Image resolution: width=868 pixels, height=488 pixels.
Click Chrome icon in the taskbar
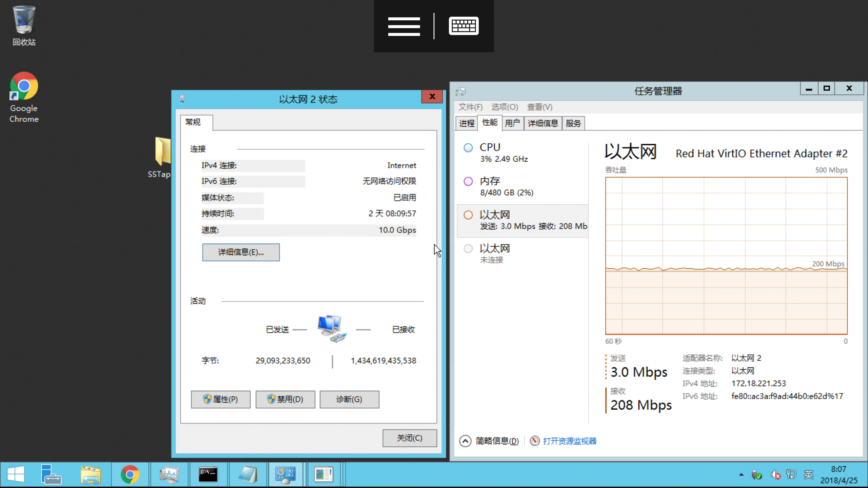click(x=130, y=474)
